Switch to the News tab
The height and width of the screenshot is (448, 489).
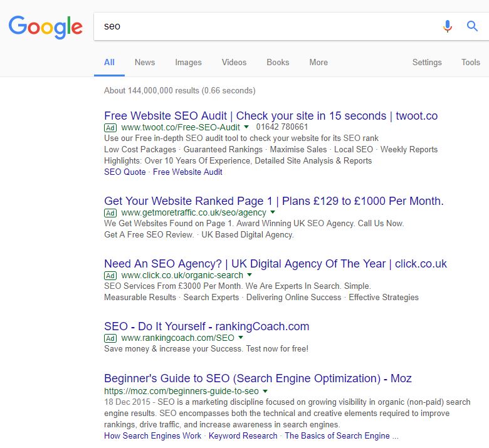(145, 63)
